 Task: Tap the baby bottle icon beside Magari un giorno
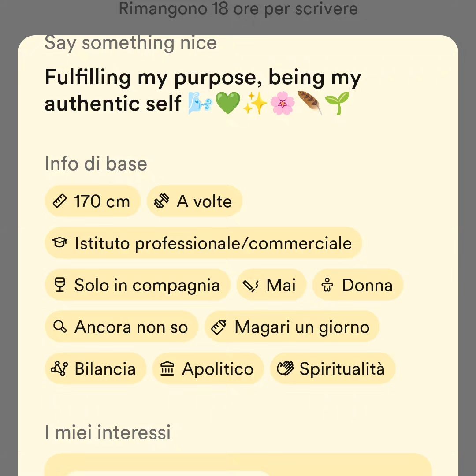(x=219, y=327)
